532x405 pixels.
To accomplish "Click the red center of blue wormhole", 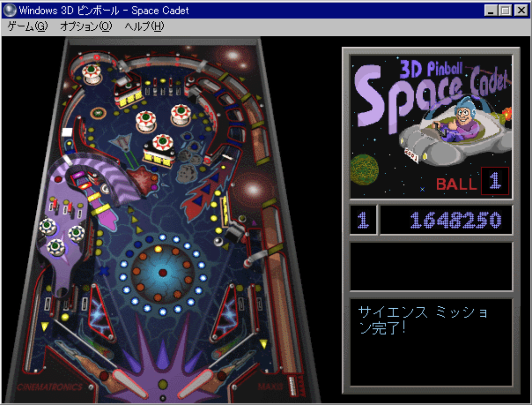I will [x=163, y=273].
